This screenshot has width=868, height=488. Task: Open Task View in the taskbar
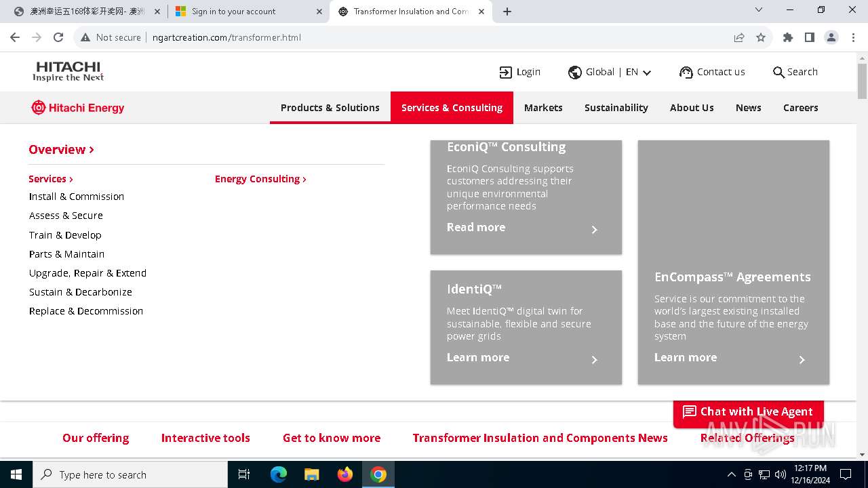(x=244, y=474)
